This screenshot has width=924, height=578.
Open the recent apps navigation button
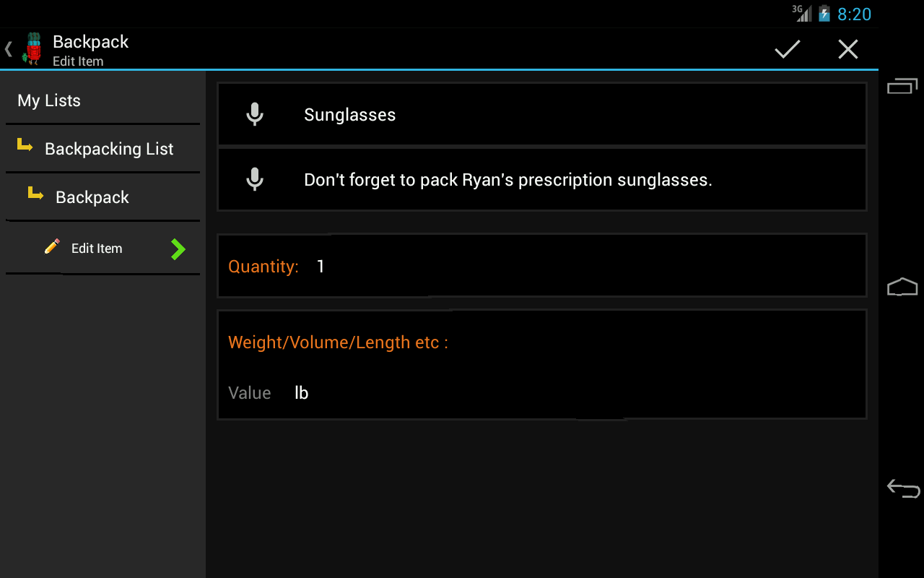tap(902, 86)
